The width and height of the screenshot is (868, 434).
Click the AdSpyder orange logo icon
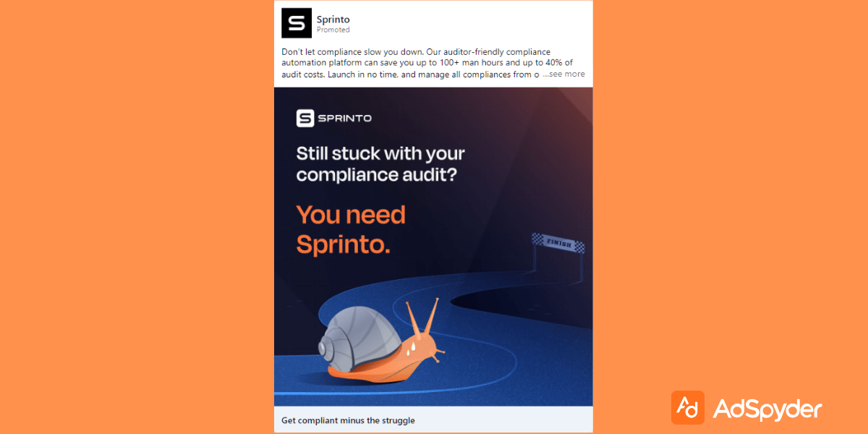click(687, 407)
